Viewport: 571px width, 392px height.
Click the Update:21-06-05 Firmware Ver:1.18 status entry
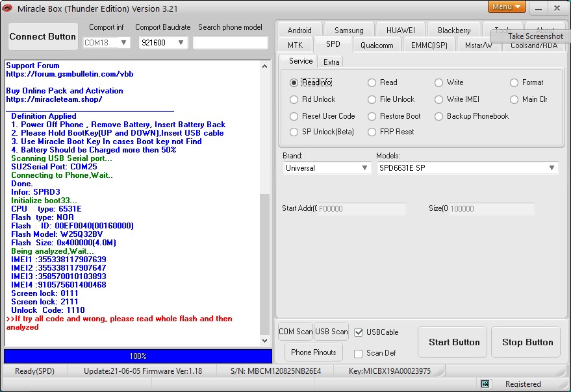click(143, 371)
